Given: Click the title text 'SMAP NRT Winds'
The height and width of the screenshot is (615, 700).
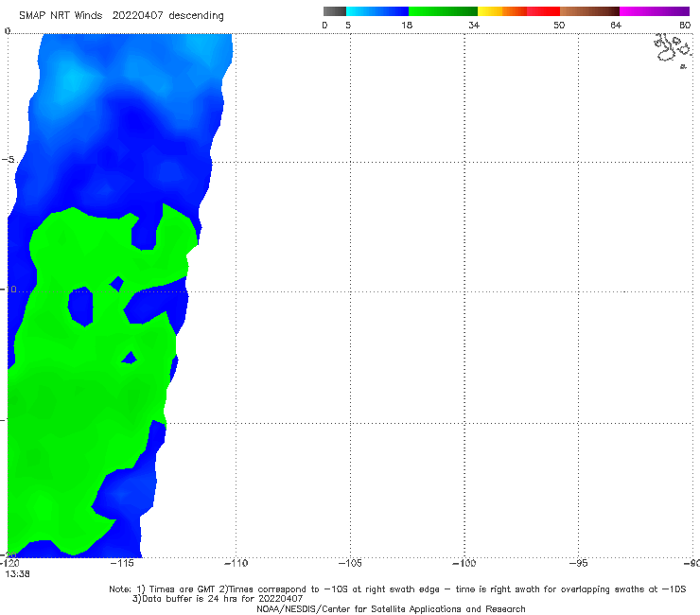Looking at the screenshot, I should click(x=61, y=16).
